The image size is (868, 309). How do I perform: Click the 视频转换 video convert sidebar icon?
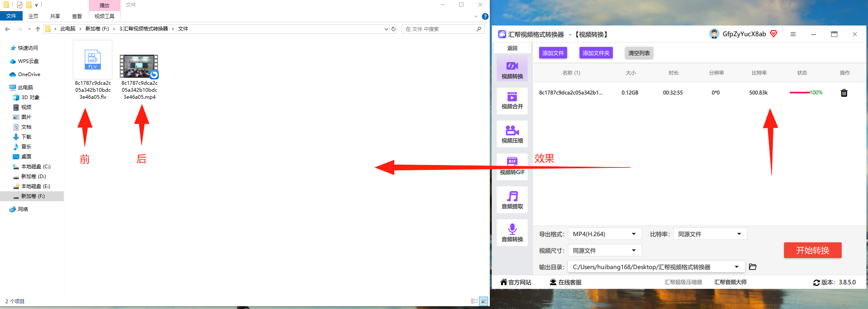[x=512, y=69]
